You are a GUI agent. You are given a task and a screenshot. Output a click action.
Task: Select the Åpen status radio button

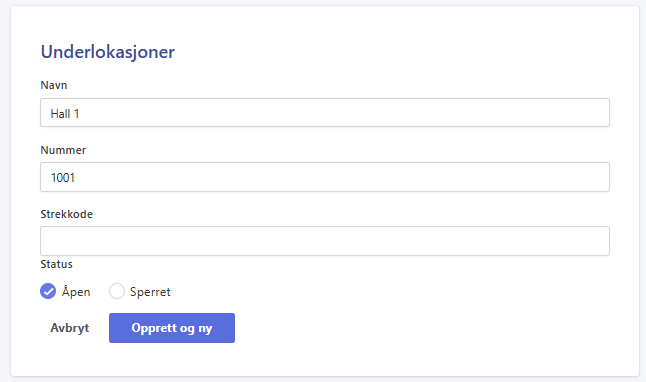(48, 291)
